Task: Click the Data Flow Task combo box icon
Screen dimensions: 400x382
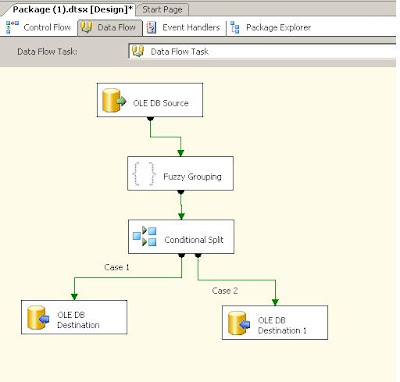Action: (x=138, y=51)
